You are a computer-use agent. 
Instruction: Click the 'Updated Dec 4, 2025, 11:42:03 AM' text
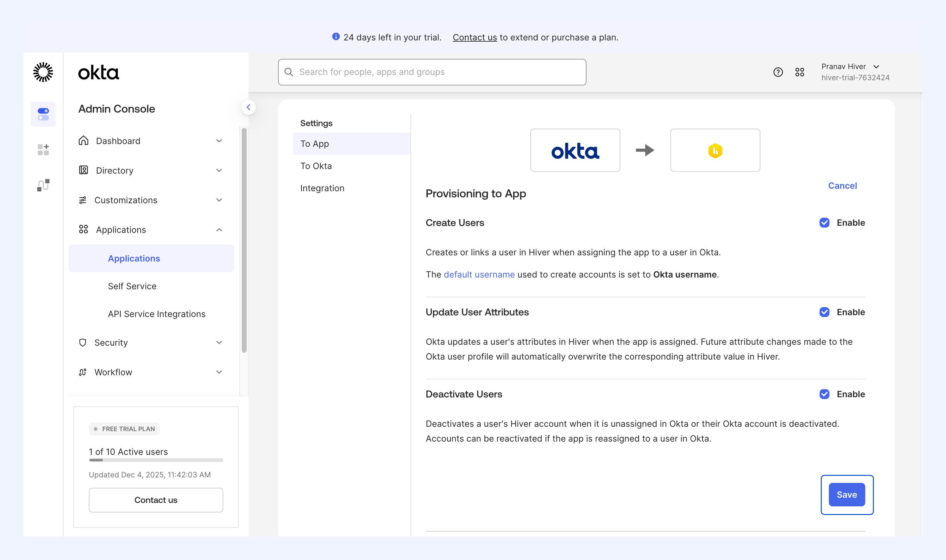coord(150,475)
